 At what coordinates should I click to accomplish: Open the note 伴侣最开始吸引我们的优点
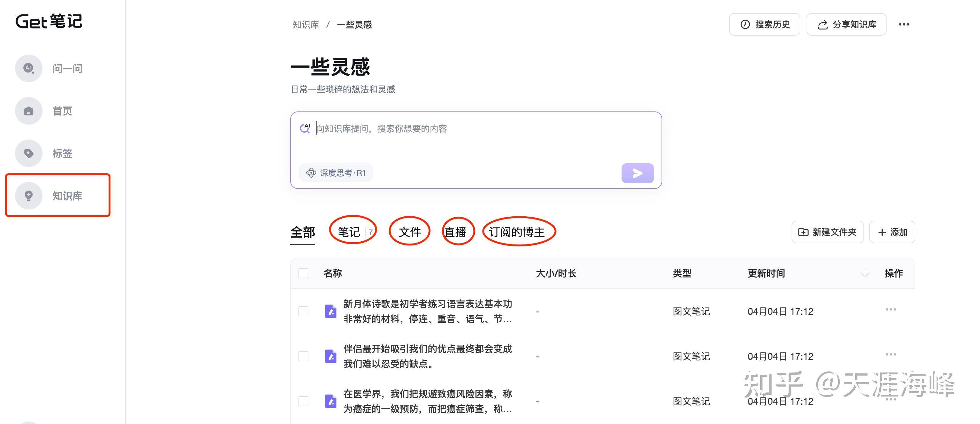427,356
